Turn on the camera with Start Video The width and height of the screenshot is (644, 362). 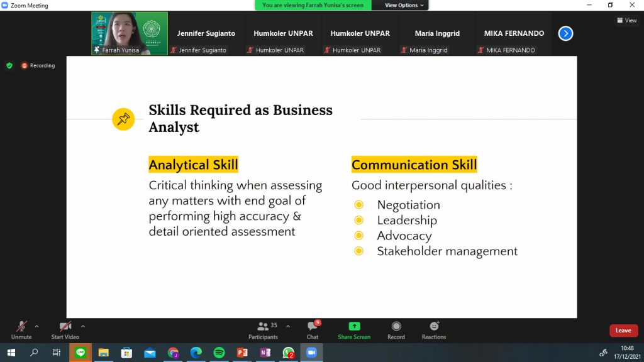pos(65,329)
